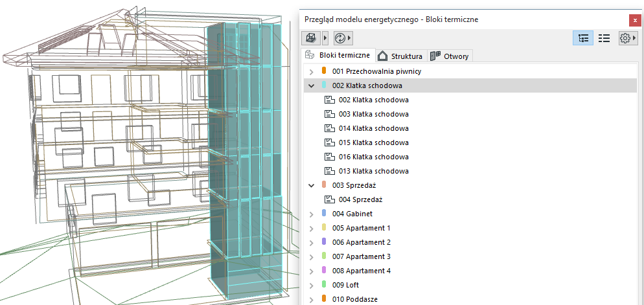Collapse the 003 Sprzedaż block
Viewport: 644px width, 305px height.
pos(312,186)
